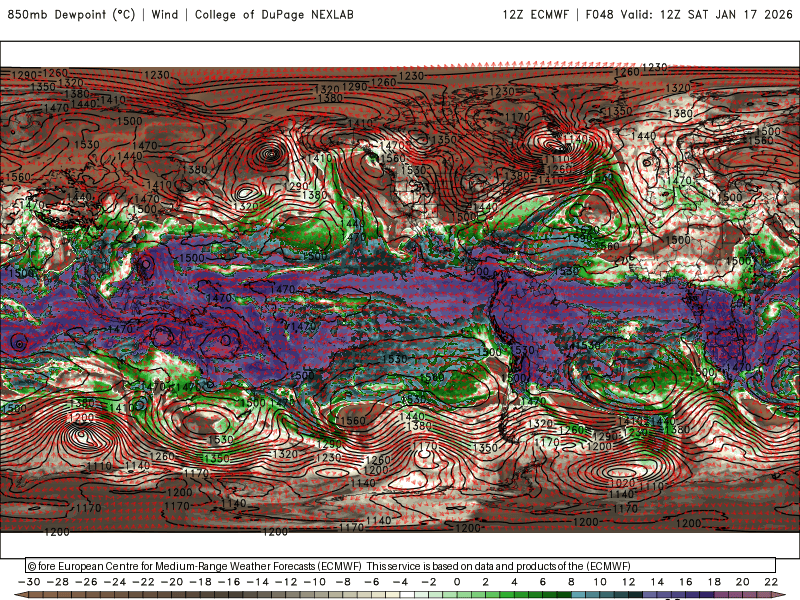Click the -28 legend value
The image size is (800, 600).
pyautogui.click(x=58, y=582)
